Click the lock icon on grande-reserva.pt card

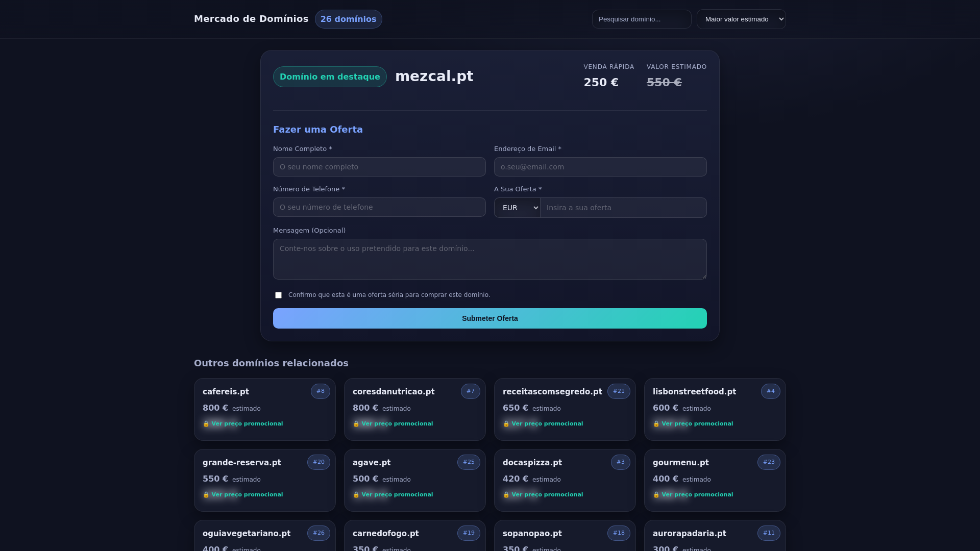click(x=206, y=495)
